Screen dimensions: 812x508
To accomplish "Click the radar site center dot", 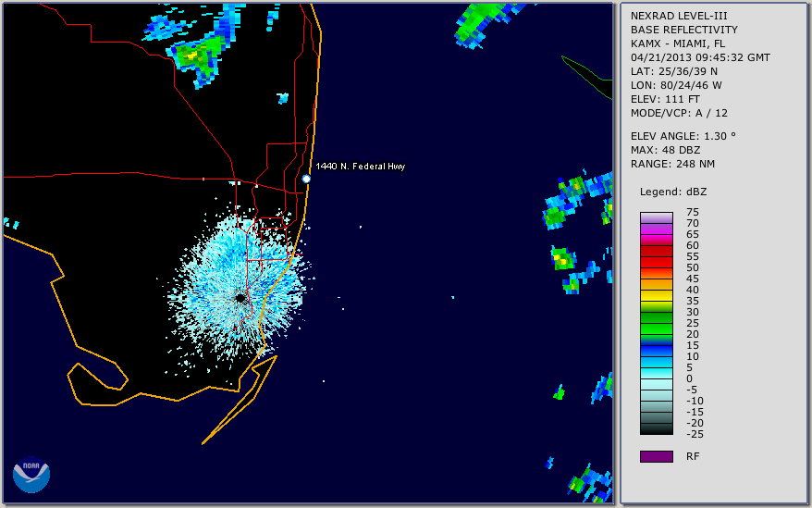I will (x=240, y=298).
